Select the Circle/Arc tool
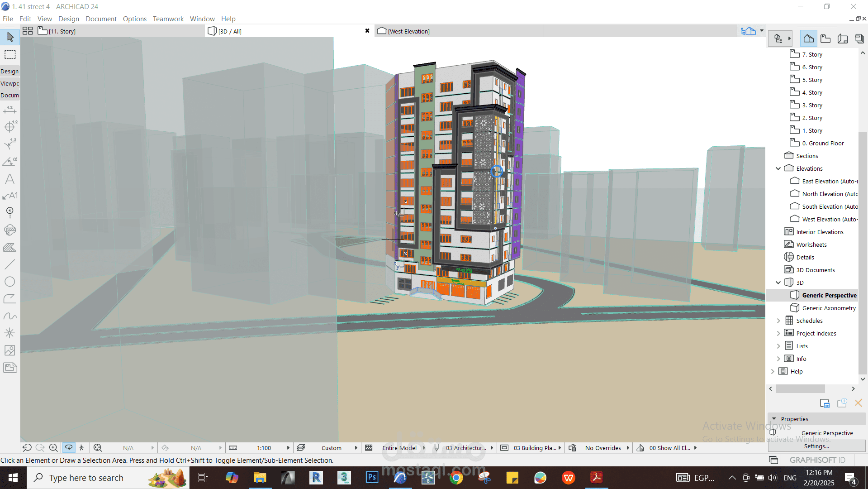The image size is (868, 489). [x=10, y=282]
